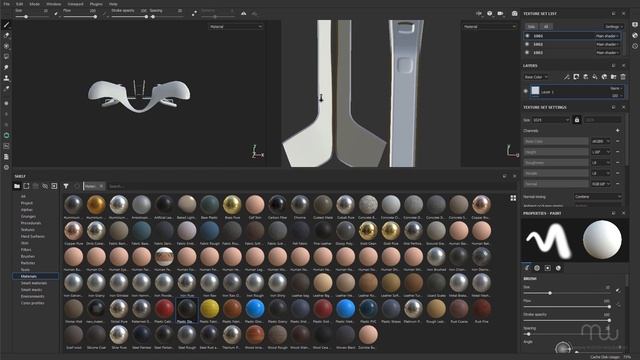Add a paint layer via brush icon in Layers

[567, 77]
